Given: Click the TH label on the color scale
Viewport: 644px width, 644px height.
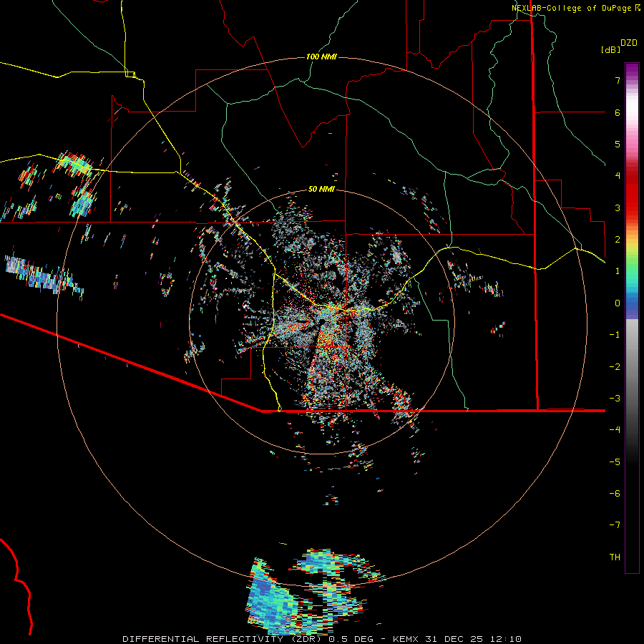Looking at the screenshot, I should (615, 557).
